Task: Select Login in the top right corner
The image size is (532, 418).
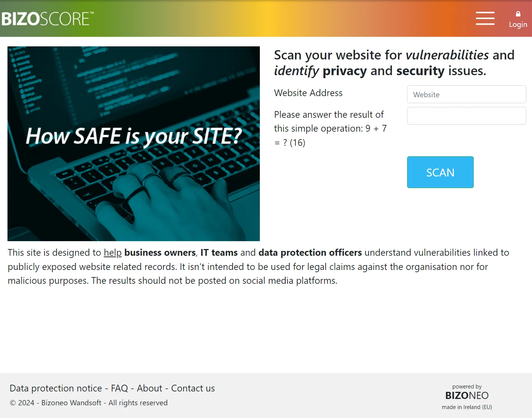Action: tap(518, 24)
